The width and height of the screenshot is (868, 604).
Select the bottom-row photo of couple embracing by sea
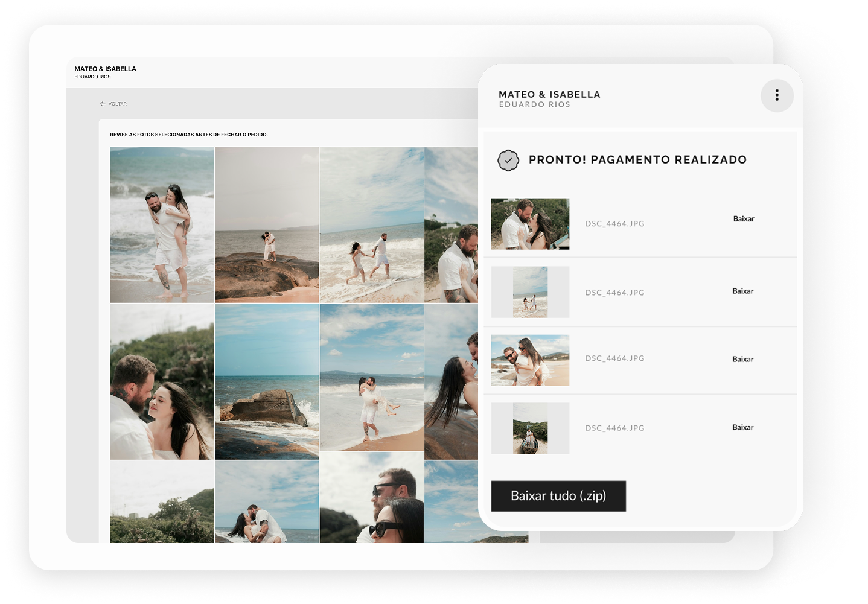(267, 501)
